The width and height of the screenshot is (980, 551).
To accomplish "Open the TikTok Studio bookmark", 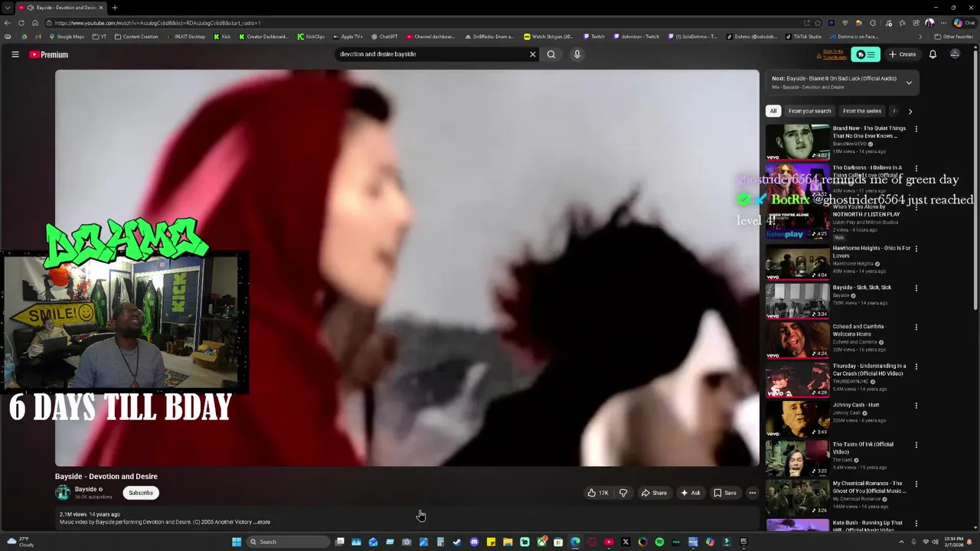I will (x=804, y=37).
